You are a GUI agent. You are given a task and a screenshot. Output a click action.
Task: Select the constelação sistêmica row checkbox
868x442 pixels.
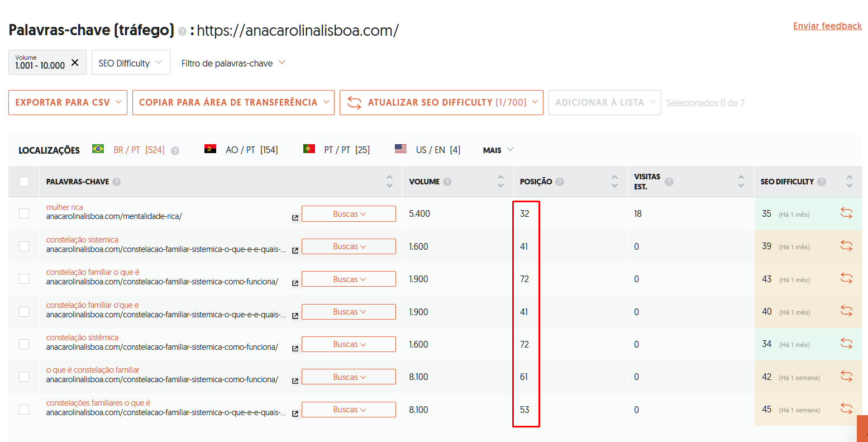[x=24, y=344]
